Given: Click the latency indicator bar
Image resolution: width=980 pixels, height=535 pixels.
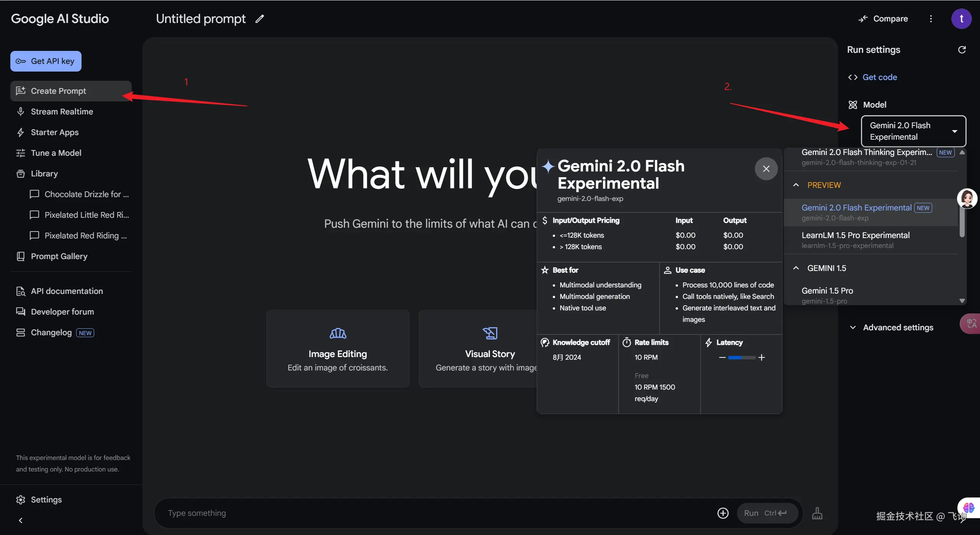Looking at the screenshot, I should [x=742, y=357].
